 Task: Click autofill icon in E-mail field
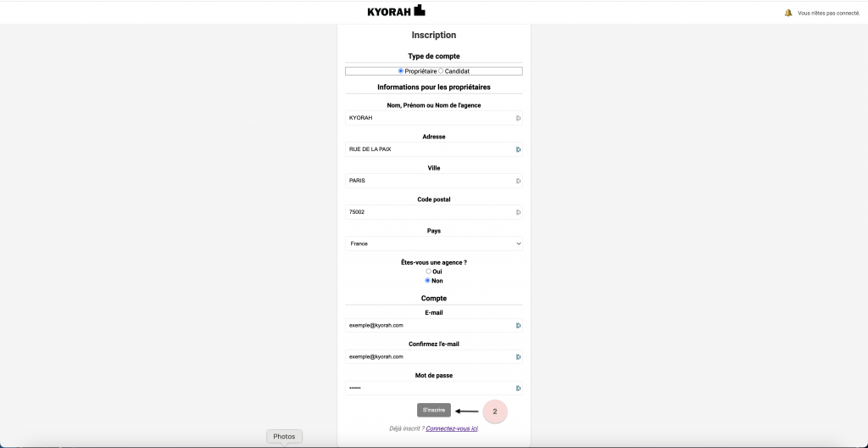click(x=518, y=325)
